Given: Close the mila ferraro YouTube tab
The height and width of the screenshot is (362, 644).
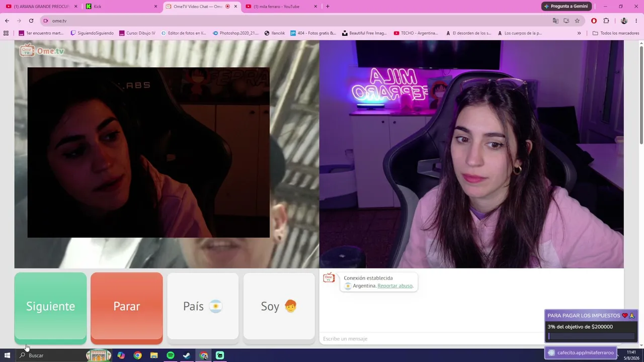Looking at the screenshot, I should point(315,7).
